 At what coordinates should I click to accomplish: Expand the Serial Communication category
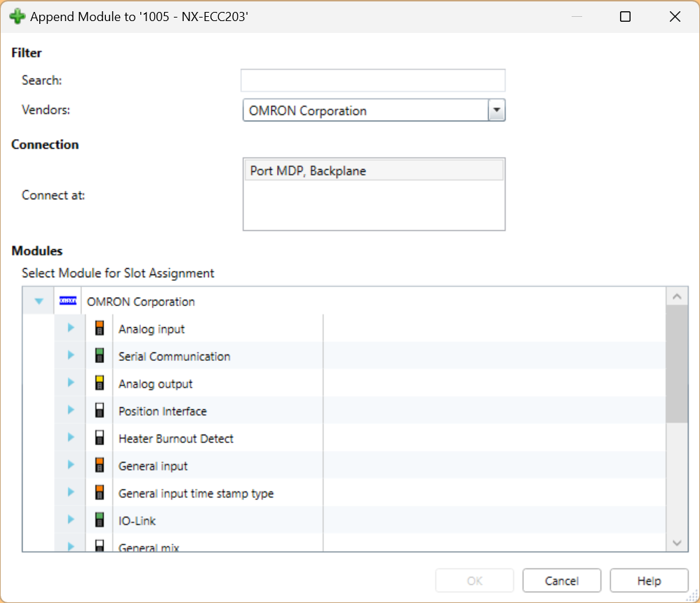coord(71,355)
